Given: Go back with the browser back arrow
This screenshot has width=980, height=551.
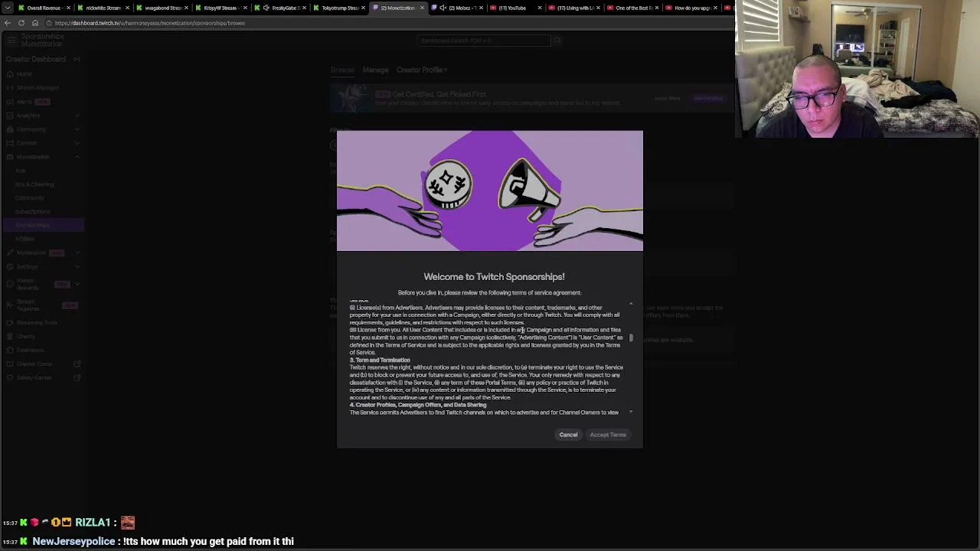Looking at the screenshot, I should pyautogui.click(x=8, y=23).
